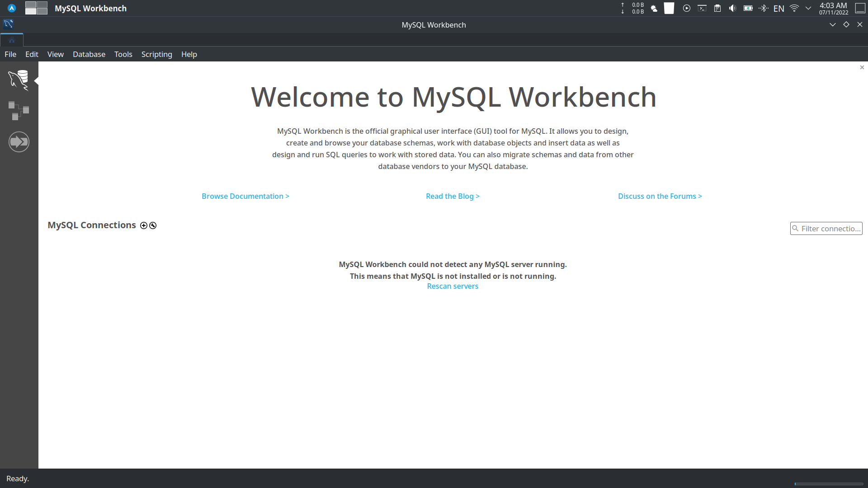Open the Database Migration wizard icon

click(19, 141)
